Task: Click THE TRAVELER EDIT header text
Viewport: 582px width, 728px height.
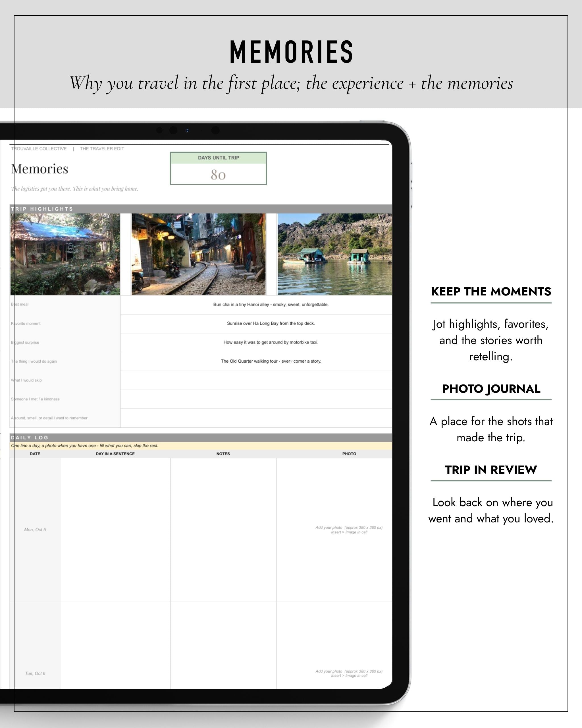Action: coord(102,148)
